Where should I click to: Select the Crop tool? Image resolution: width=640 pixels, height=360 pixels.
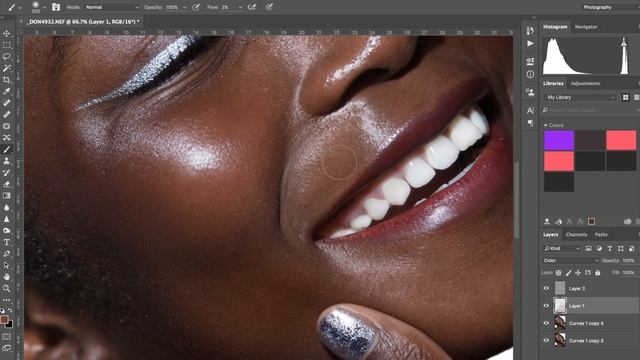click(7, 80)
